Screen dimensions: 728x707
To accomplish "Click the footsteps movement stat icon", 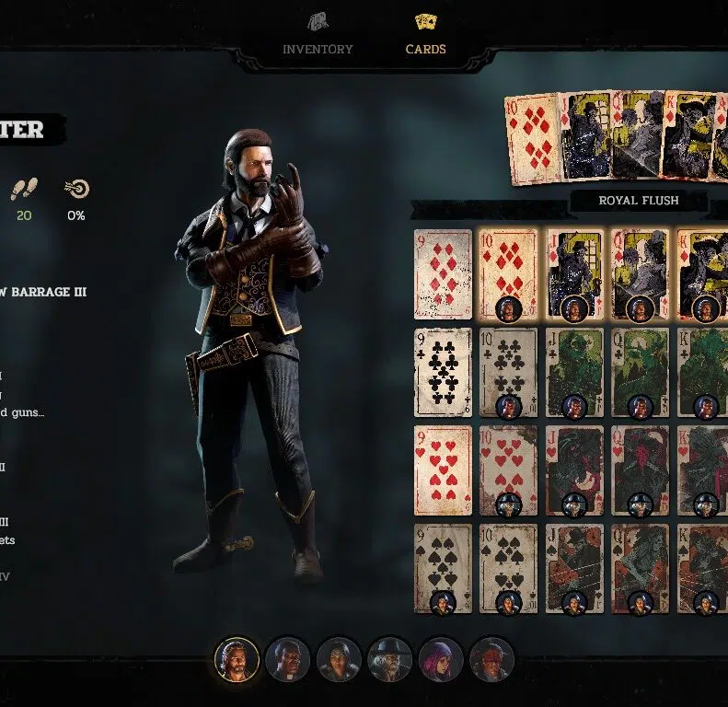I will (x=24, y=189).
